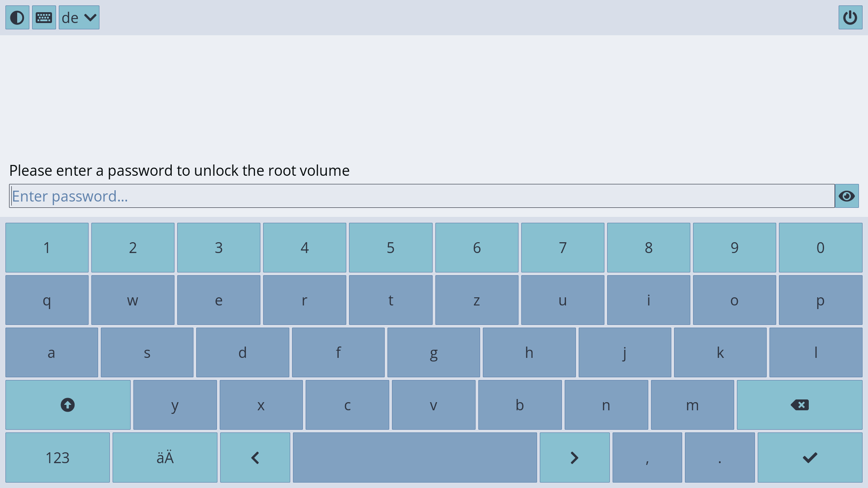This screenshot has width=868, height=488.
Task: Hit the number 0 key
Action: (x=820, y=248)
